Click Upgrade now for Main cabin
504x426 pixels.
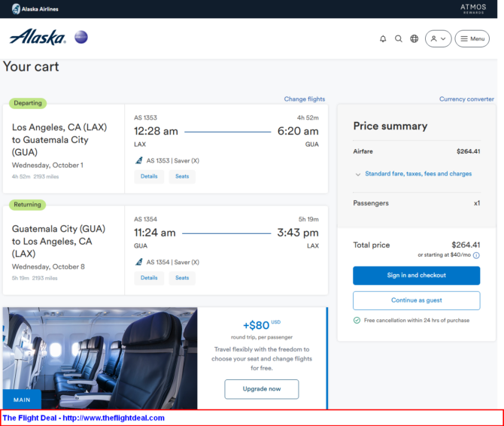click(x=262, y=389)
